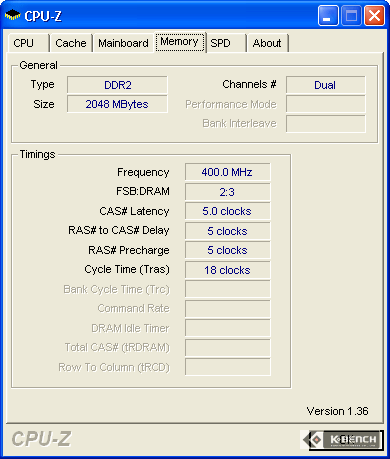Click the Memory tab
The image size is (390, 459).
click(x=180, y=42)
